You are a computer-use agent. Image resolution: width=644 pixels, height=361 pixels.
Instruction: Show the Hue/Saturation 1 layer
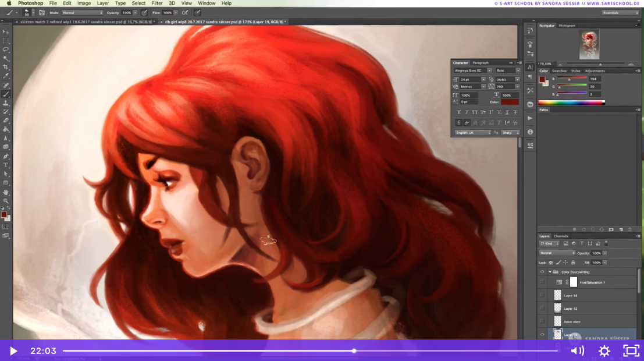[x=542, y=282]
